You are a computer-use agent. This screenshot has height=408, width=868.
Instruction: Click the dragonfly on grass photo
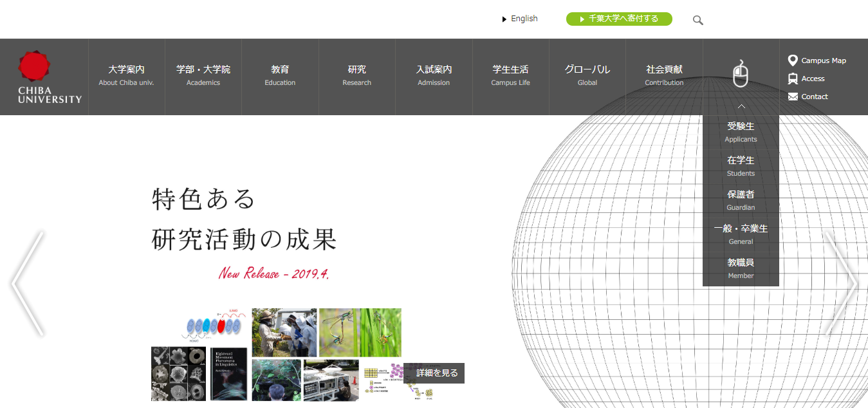(360, 333)
